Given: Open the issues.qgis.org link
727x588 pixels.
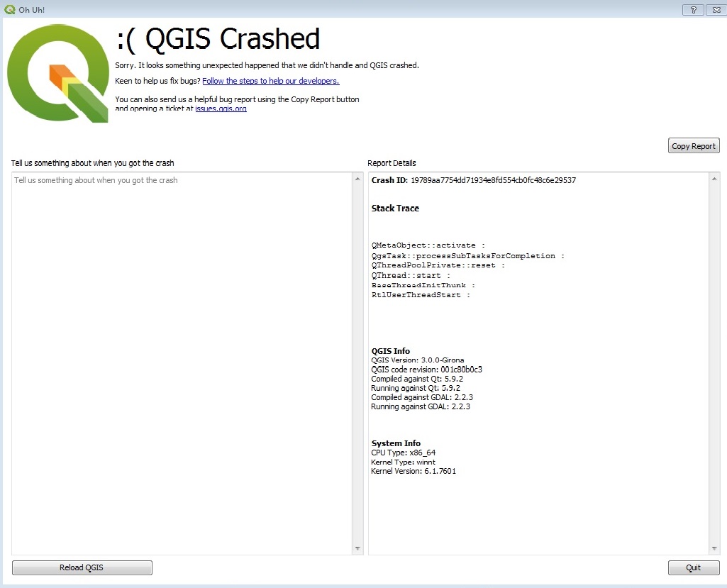Looking at the screenshot, I should coord(221,109).
